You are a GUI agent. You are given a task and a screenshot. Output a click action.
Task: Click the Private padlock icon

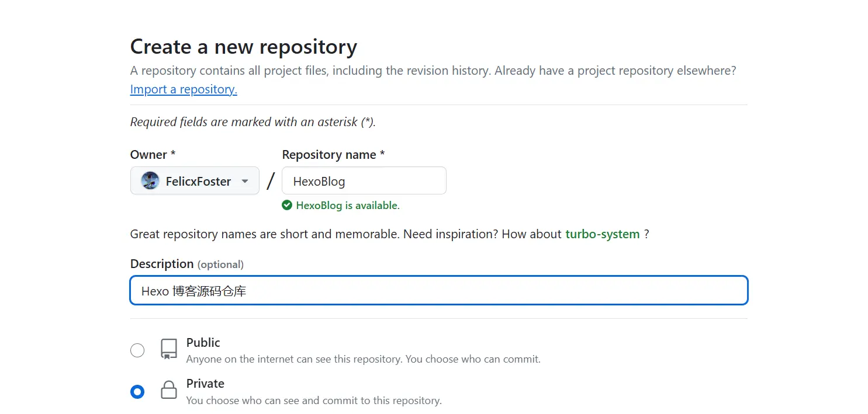coord(169,390)
